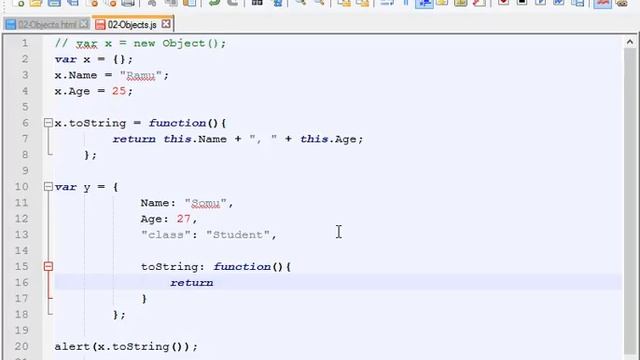Click the Find binoculars icon
The height and width of the screenshot is (360, 640).
tap(257, 3)
